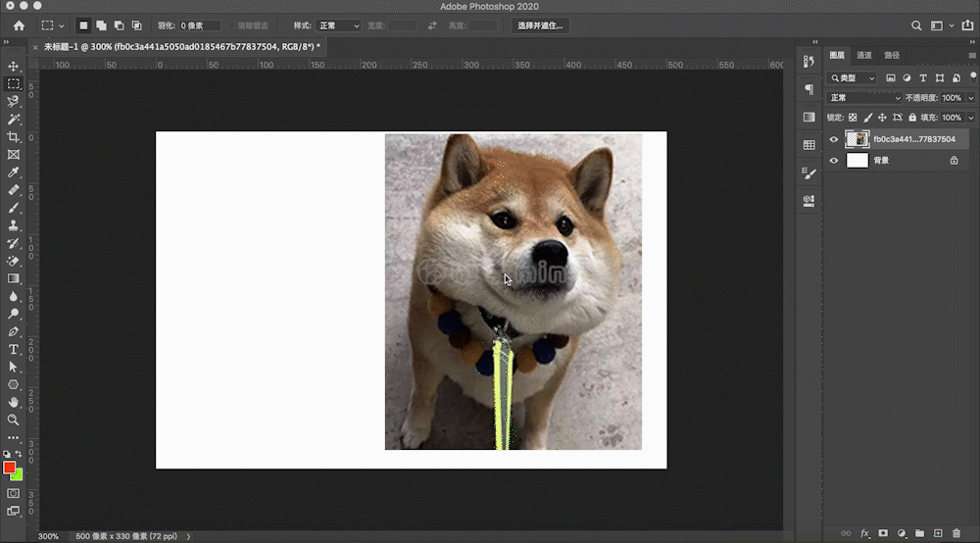
Task: Select the Path Selection tool
Action: (13, 367)
